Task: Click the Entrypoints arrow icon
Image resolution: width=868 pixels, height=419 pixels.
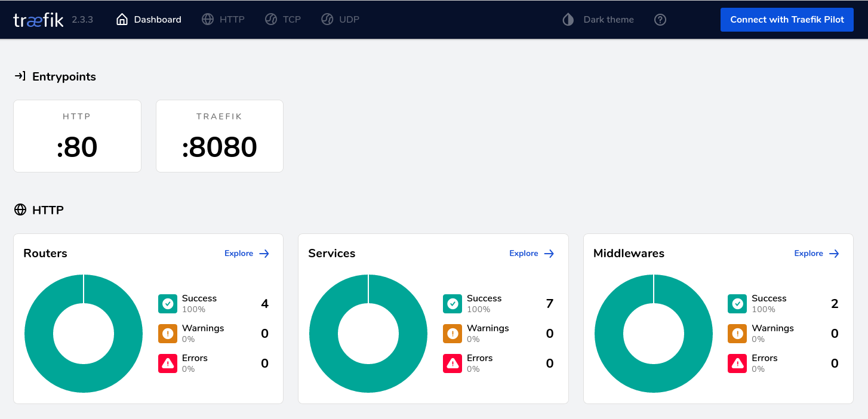Action: tap(20, 76)
